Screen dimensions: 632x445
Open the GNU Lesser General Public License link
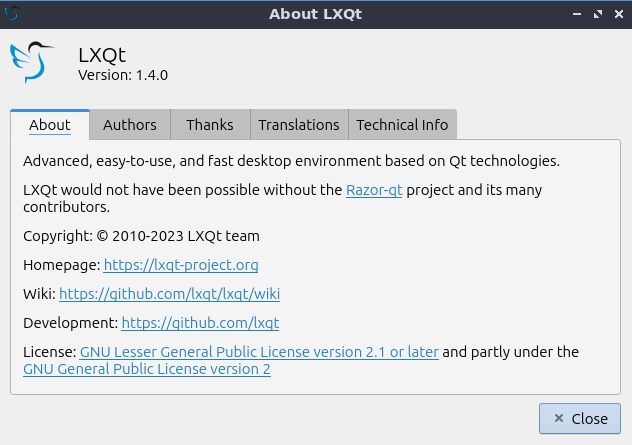point(259,352)
